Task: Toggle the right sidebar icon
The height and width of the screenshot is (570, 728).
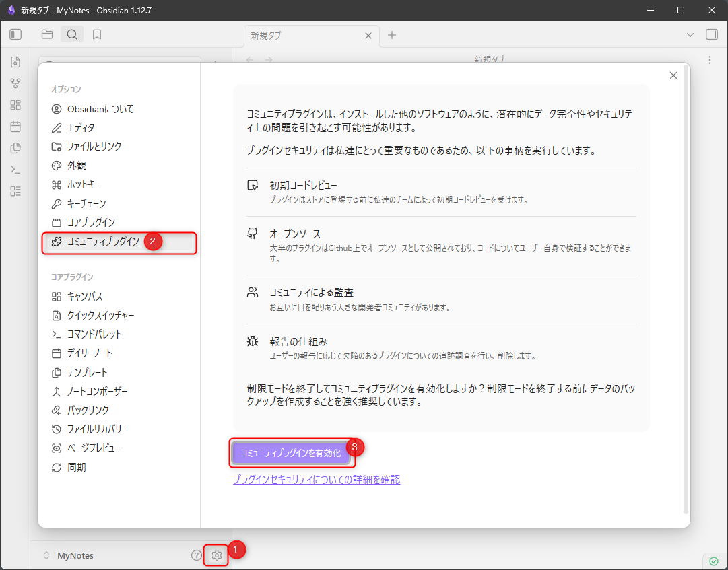Action: point(711,35)
